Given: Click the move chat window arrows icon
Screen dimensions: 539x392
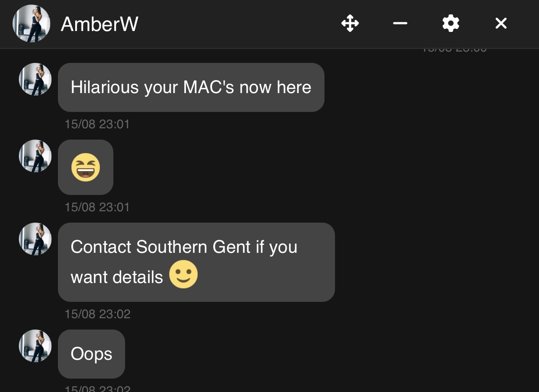Looking at the screenshot, I should tap(350, 23).
